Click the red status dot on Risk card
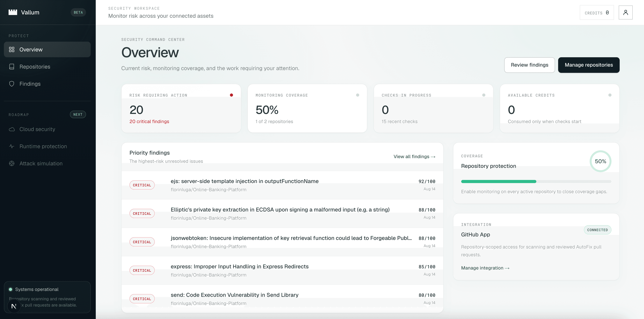 point(231,95)
